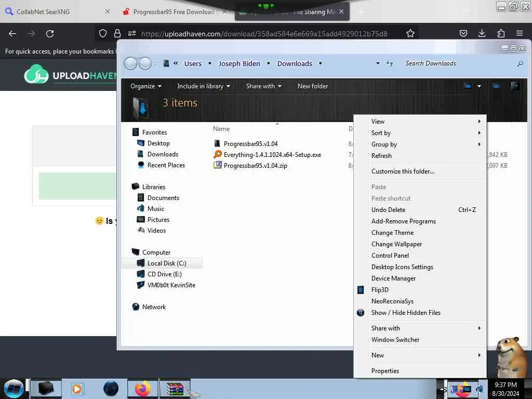The image size is (532, 399).
Task: Bookmark this page with the star icon
Action: (410, 33)
